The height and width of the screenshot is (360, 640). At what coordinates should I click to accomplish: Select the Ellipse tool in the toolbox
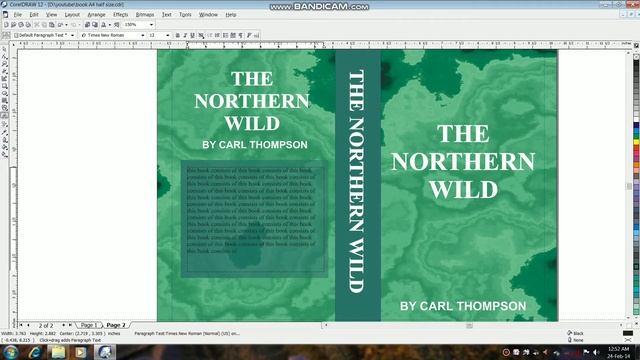[x=5, y=93]
